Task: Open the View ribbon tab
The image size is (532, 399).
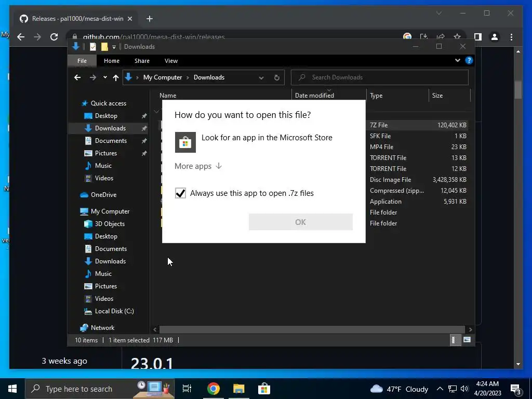Action: pos(171,61)
